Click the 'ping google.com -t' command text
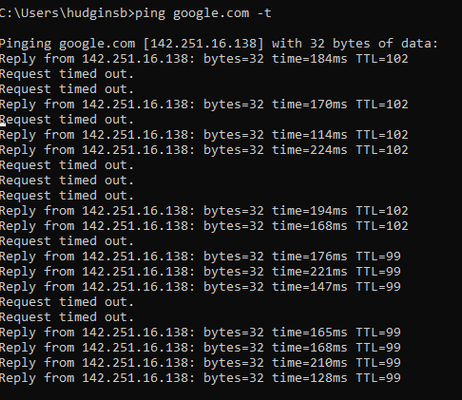Viewport: 462px width, 400px height. [x=203, y=14]
